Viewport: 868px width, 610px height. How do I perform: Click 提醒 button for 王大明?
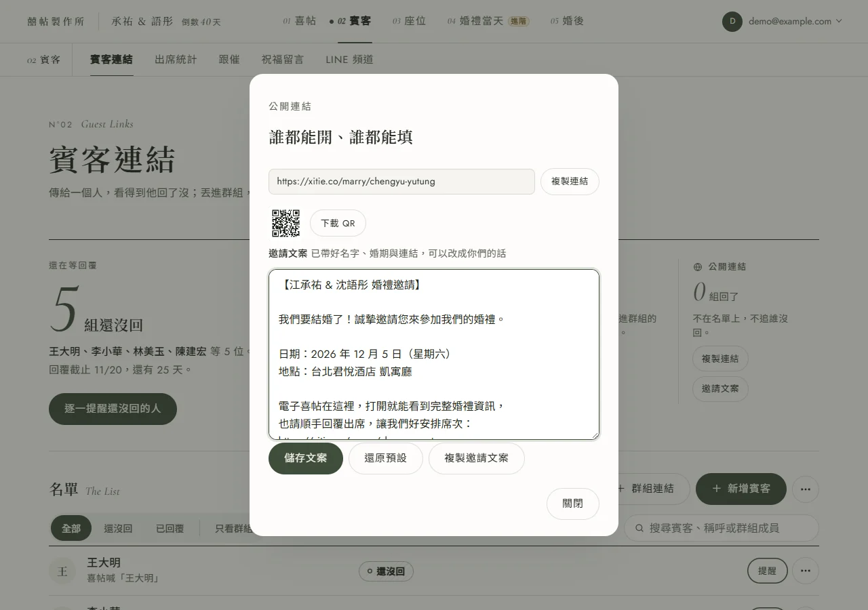(x=768, y=571)
